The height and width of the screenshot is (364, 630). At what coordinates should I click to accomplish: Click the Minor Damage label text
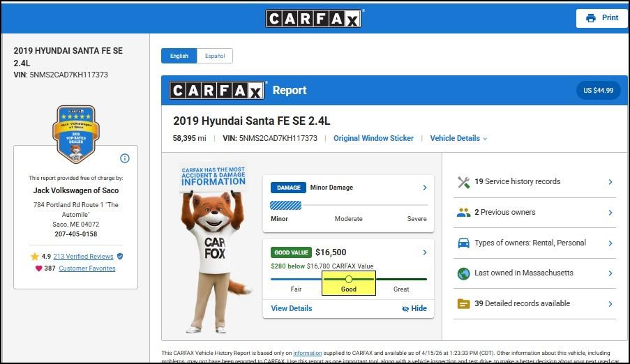coord(331,188)
